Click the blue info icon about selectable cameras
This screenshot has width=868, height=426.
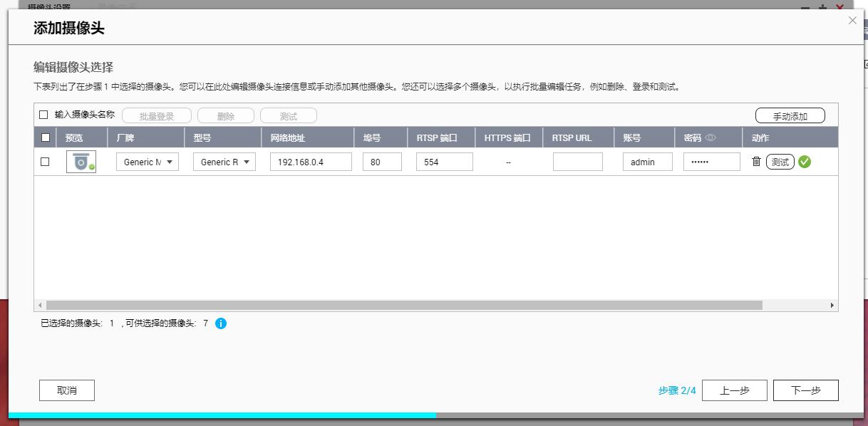tap(219, 323)
